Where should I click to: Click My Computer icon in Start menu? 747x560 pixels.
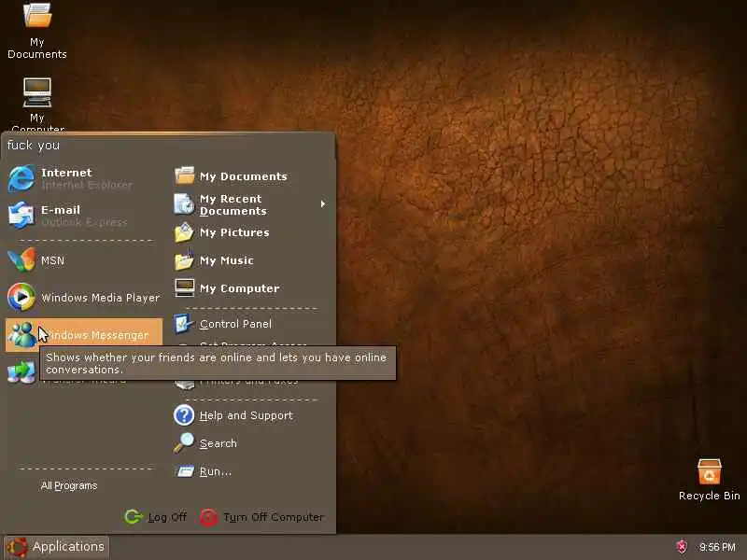(x=184, y=288)
